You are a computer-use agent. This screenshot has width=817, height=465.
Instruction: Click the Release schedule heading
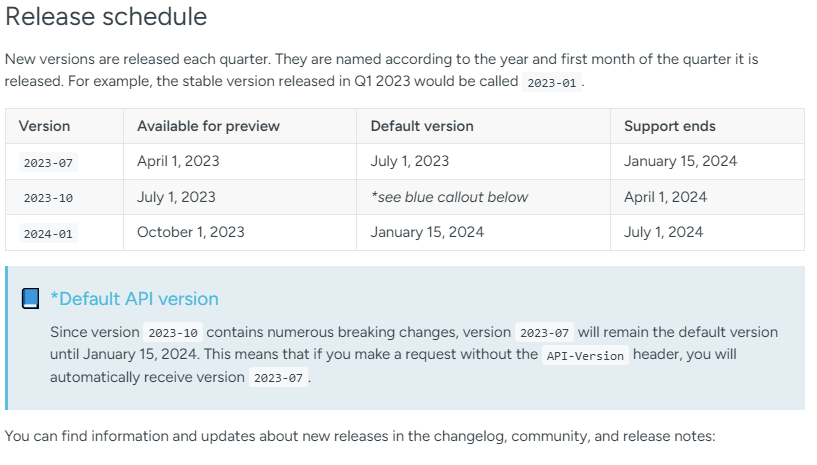[106, 17]
